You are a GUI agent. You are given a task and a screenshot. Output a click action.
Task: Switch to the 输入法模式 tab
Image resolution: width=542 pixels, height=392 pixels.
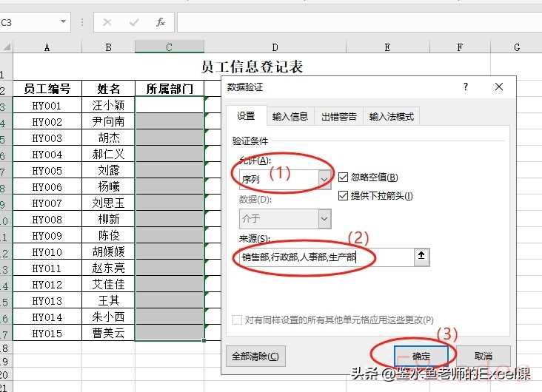391,116
